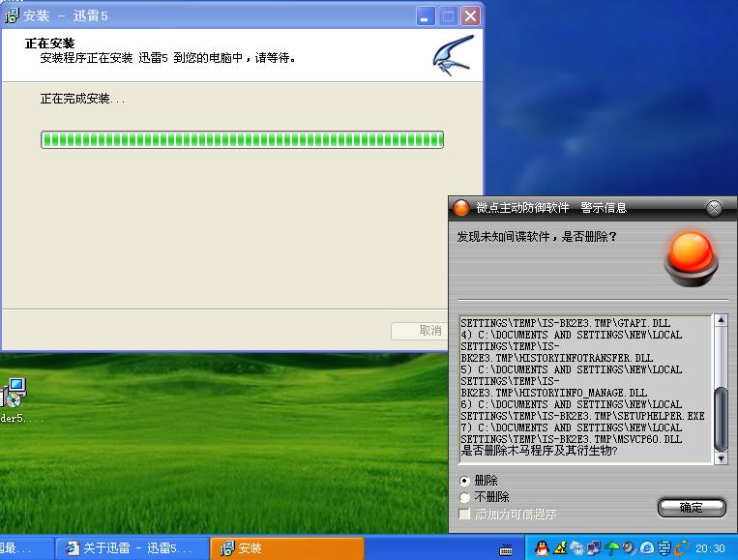Click the 正在安装 heading text
This screenshot has height=560, width=738.
coord(49,44)
